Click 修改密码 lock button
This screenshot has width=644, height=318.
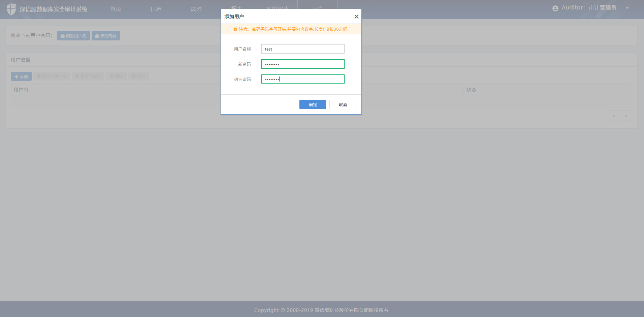click(106, 36)
